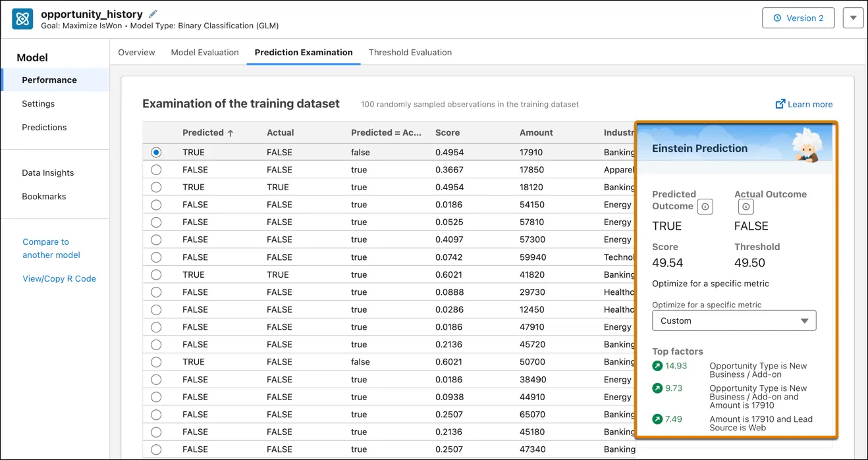Click the Predicted = Ac... column header
This screenshot has width=868, height=460.
pyautogui.click(x=386, y=132)
